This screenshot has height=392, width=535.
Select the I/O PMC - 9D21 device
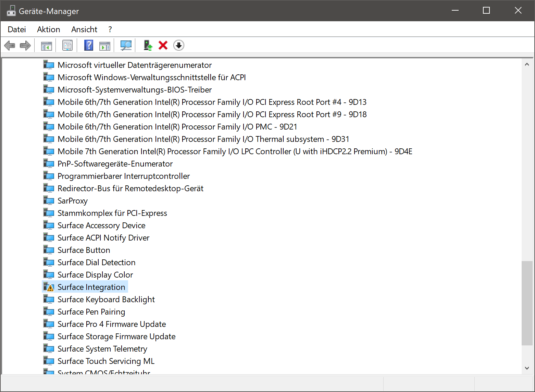tap(177, 127)
